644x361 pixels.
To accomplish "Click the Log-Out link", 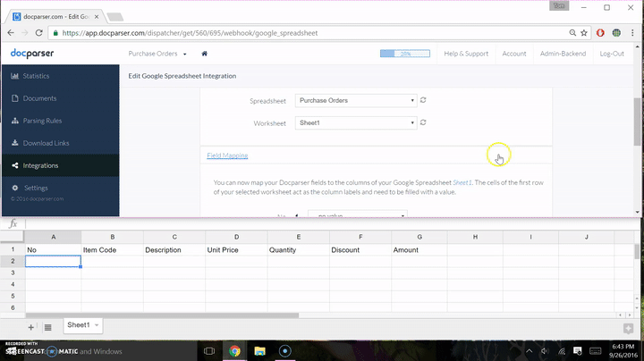I will pos(612,54).
